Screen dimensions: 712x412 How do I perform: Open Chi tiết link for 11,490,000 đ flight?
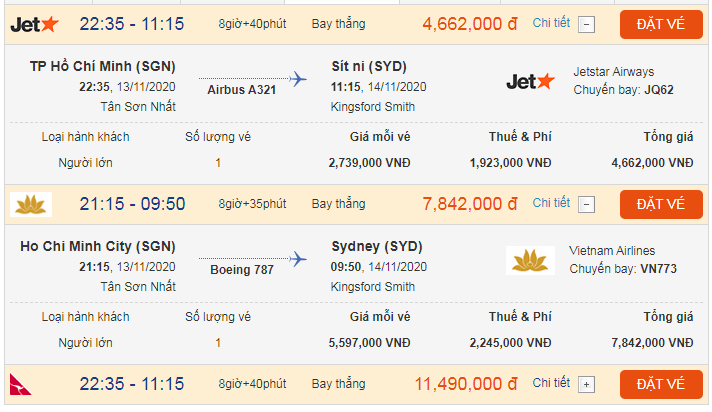(x=551, y=383)
